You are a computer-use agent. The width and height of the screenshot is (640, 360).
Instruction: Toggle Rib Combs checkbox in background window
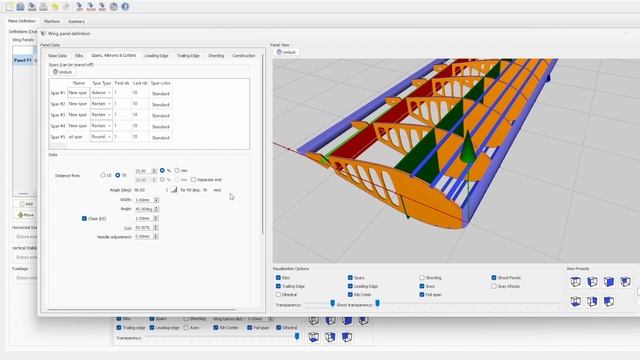pyautogui.click(x=216, y=327)
